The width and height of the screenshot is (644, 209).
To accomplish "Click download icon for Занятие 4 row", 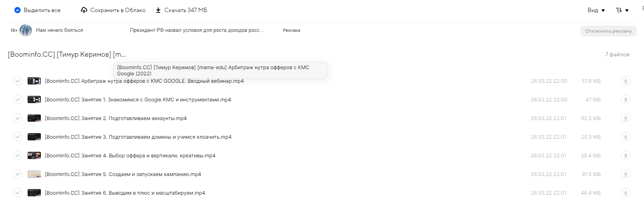I will (x=625, y=155).
